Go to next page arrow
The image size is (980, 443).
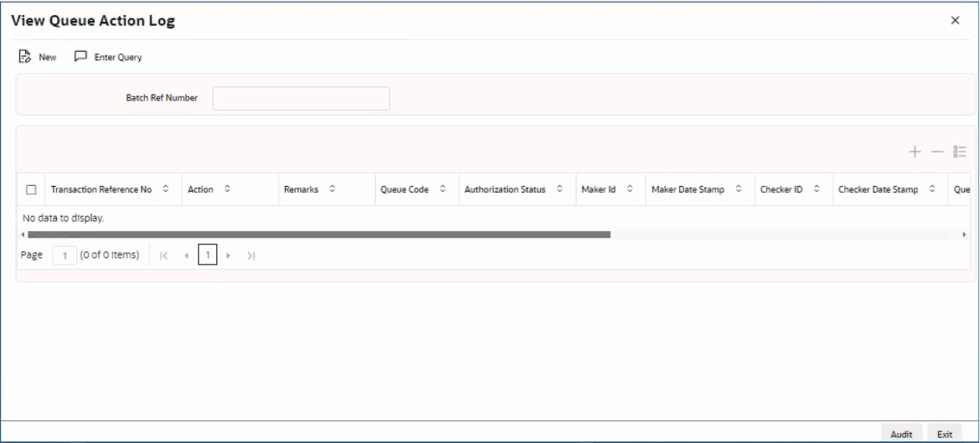click(229, 255)
